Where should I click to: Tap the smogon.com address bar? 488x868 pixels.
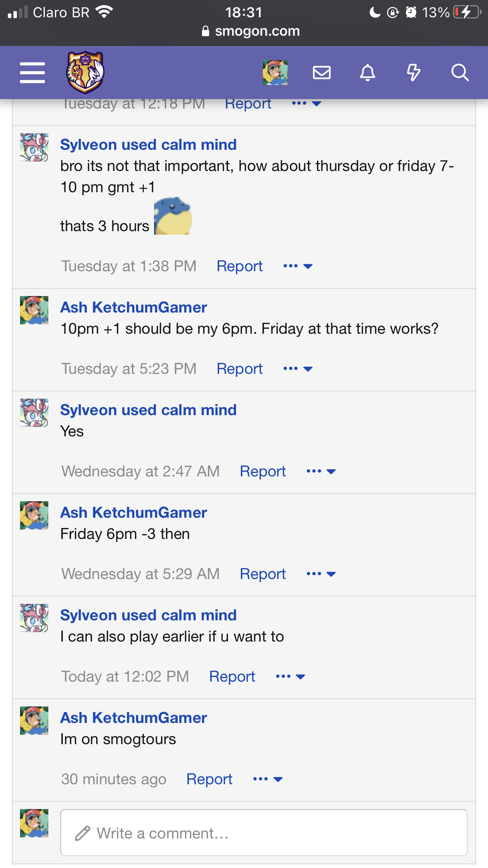(x=251, y=31)
